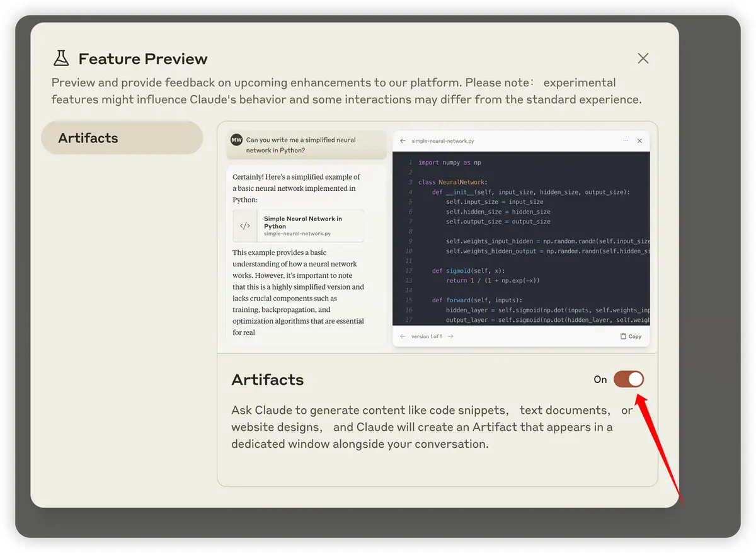Click the simple-neural-network.py filename in the code header
The height and width of the screenshot is (553, 756).
443,141
